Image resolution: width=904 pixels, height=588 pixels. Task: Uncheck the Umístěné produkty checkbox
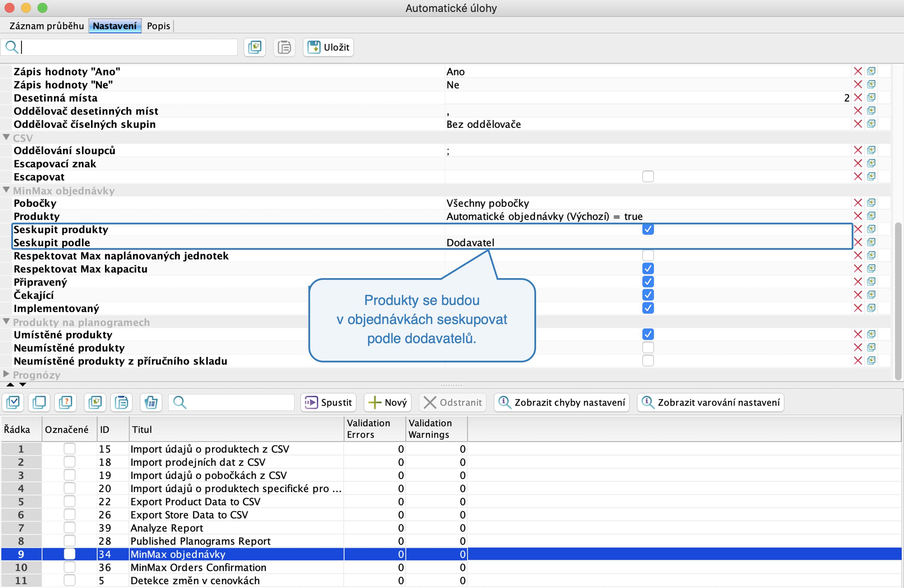[x=648, y=334]
